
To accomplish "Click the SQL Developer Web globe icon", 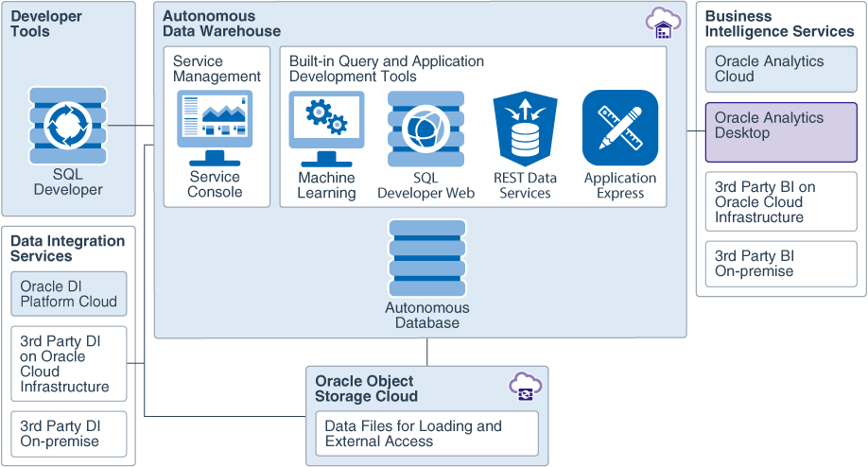I will click(425, 129).
